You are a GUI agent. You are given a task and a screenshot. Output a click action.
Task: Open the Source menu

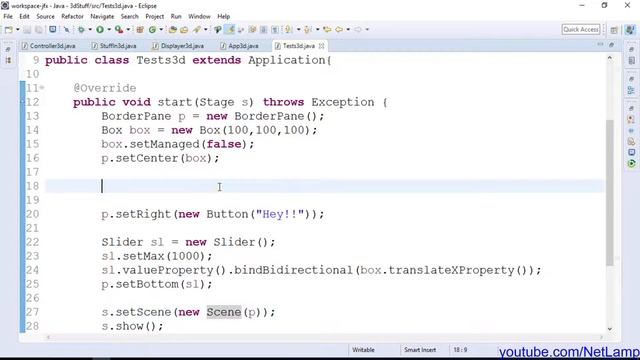[x=45, y=16]
